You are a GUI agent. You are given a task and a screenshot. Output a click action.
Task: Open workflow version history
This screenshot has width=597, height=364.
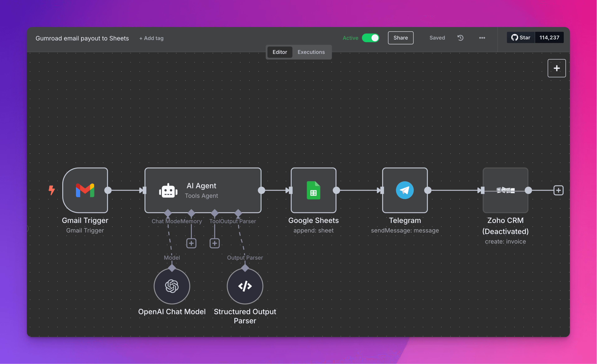(460, 38)
